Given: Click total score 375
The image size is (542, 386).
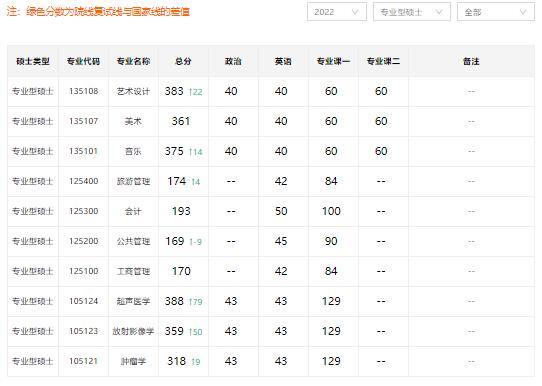Looking at the screenshot, I should [x=174, y=151].
